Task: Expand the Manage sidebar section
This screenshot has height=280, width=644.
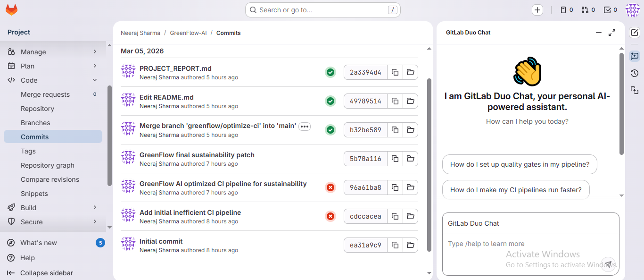Action: (x=95, y=52)
